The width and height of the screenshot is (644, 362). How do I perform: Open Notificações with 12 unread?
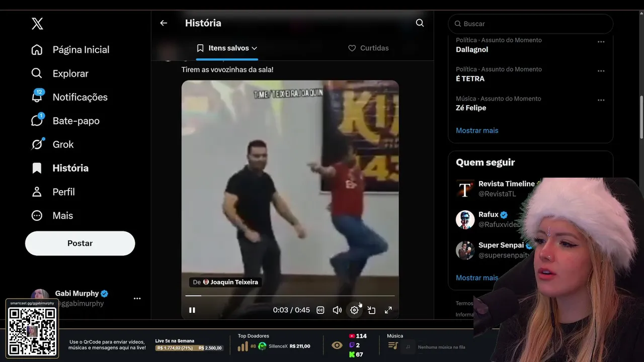coord(69,97)
